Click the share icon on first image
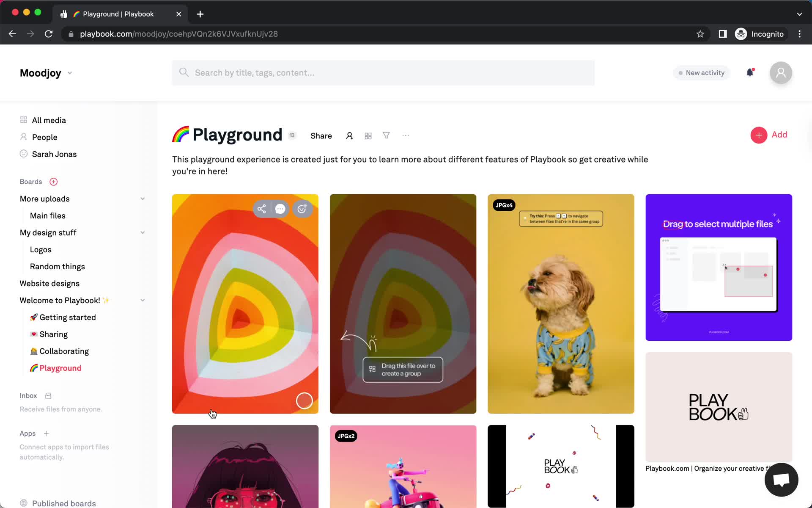This screenshot has height=508, width=812. [x=261, y=208]
